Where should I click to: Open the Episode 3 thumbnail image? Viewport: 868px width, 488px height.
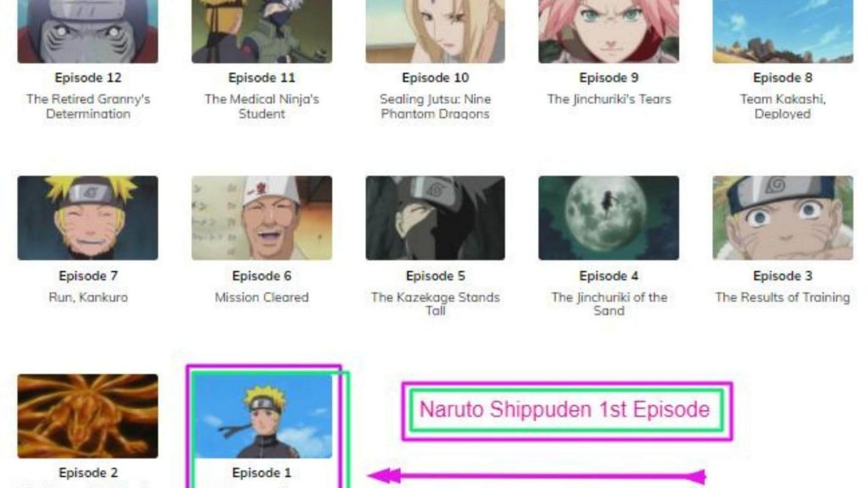click(782, 218)
